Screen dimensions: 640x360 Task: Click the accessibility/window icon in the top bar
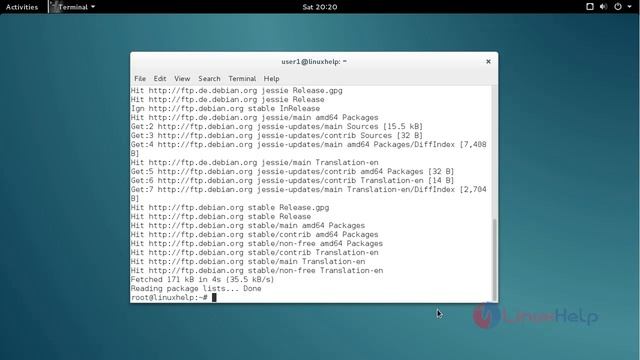coord(589,7)
